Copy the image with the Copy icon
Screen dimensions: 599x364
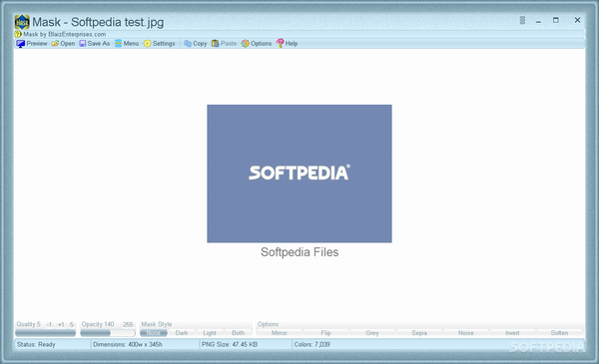pyautogui.click(x=188, y=44)
